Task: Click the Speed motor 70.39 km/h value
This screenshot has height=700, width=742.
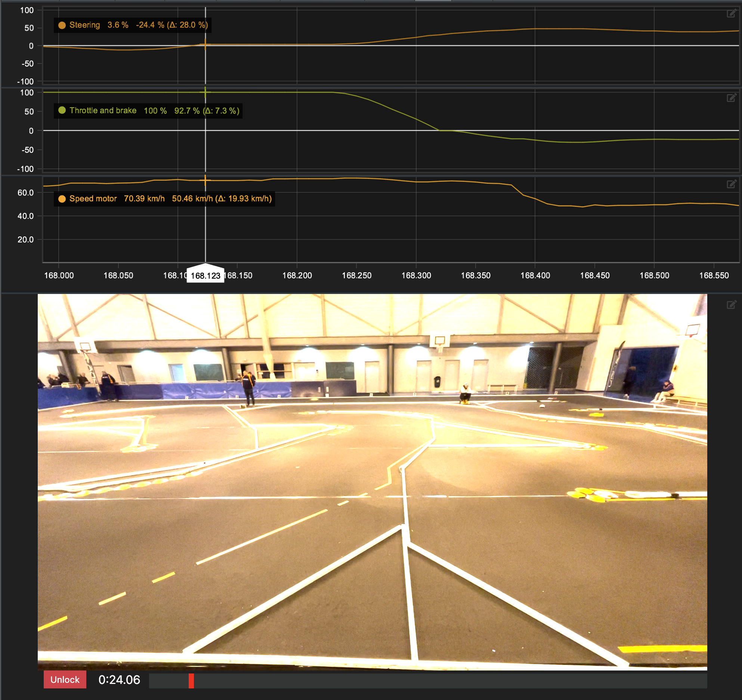Action: [x=144, y=199]
